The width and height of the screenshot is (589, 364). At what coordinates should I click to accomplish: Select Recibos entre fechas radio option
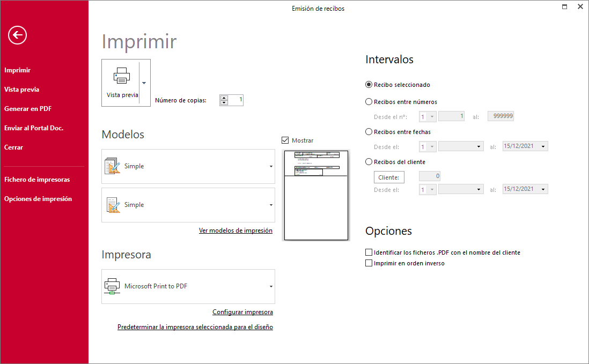click(x=369, y=132)
